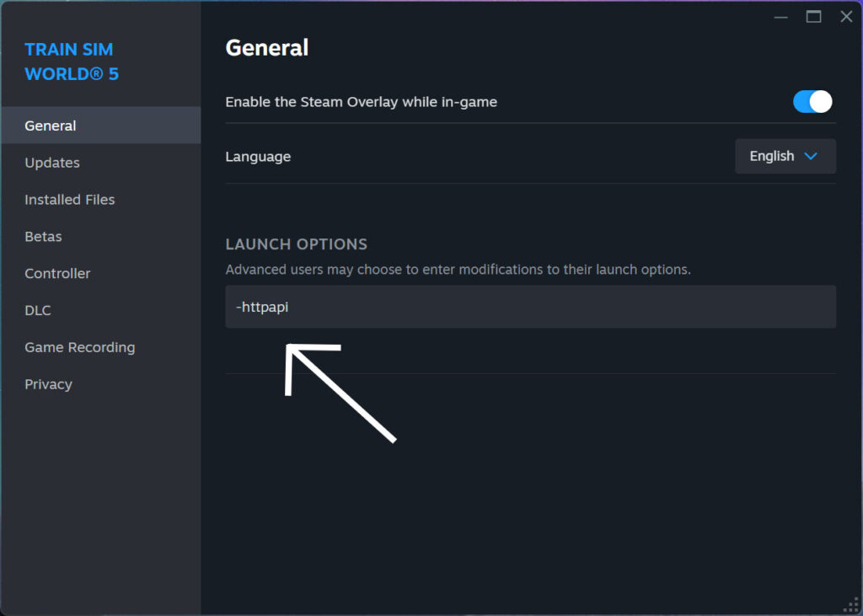Maximize the properties window
Viewport: 863px width, 616px height.
[x=813, y=17]
